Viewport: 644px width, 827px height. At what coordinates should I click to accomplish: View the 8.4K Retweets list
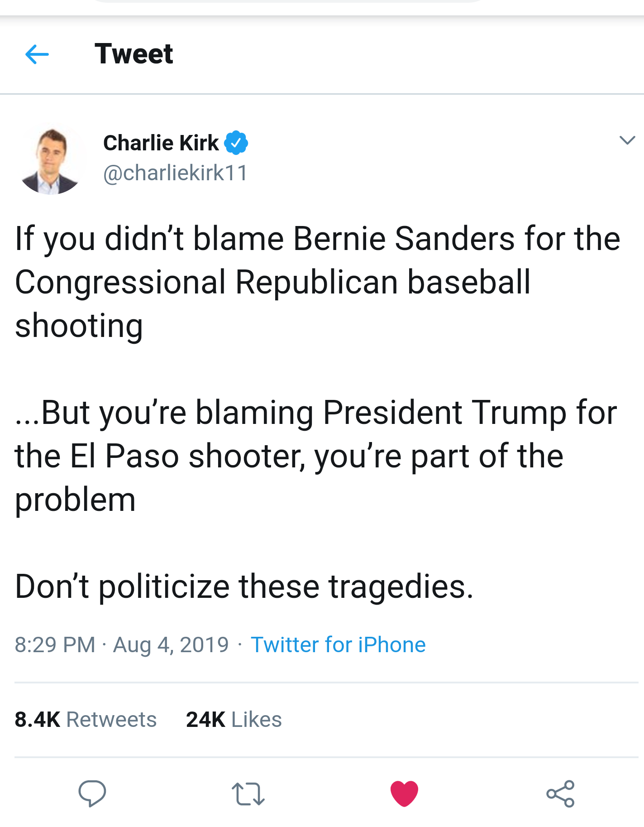click(86, 720)
